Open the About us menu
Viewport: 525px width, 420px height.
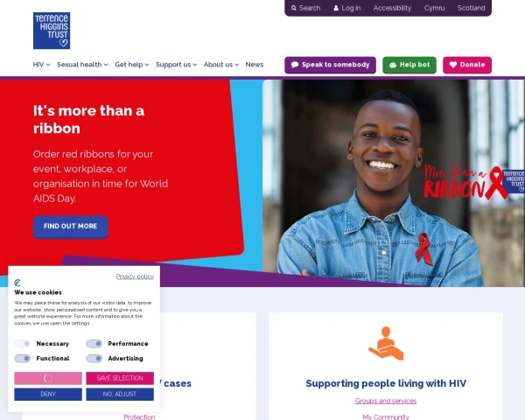click(221, 65)
